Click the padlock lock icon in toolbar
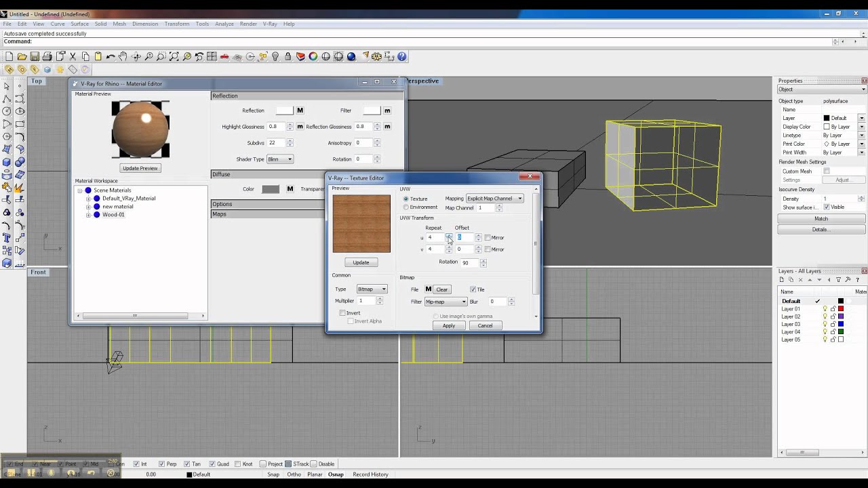The height and width of the screenshot is (488, 868). coord(288,57)
